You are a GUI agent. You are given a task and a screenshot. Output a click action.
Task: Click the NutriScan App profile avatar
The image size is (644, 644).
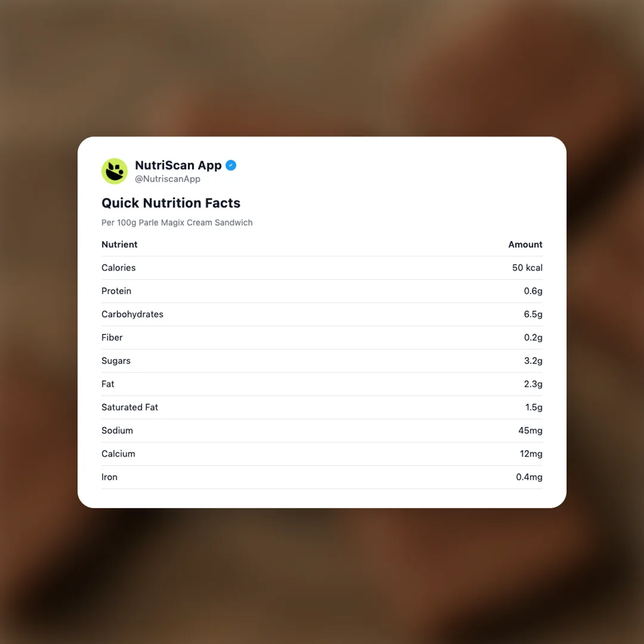[x=114, y=171]
